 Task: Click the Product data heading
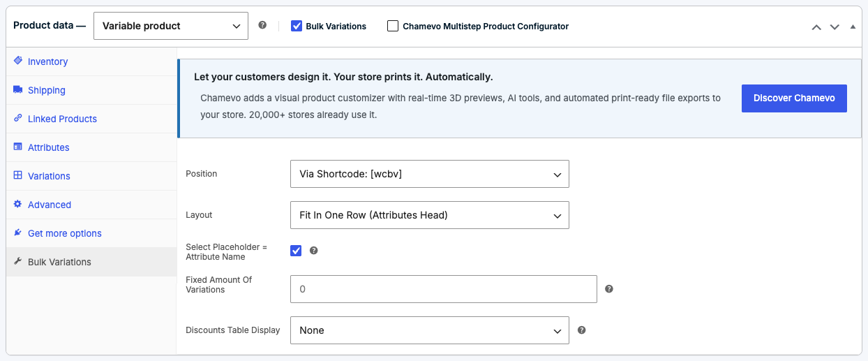point(50,25)
